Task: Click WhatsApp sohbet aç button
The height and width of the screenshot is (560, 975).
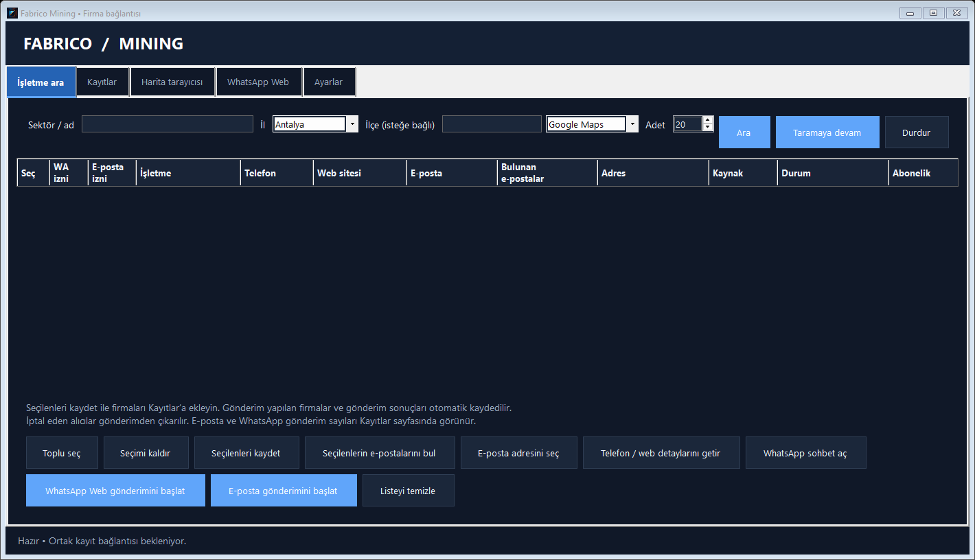Action: [805, 453]
